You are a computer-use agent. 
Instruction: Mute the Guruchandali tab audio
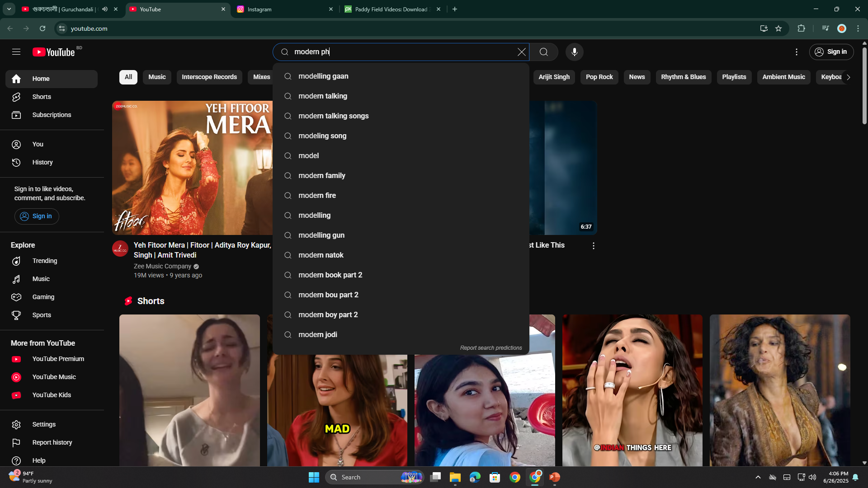[105, 9]
